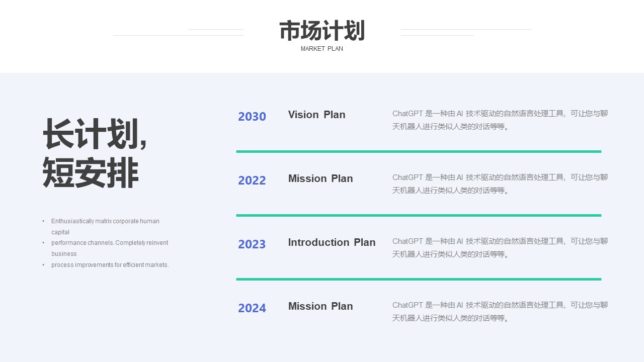Click the Mission Plan heading beside 2022
Screen dimensions: 644x362
(x=320, y=178)
